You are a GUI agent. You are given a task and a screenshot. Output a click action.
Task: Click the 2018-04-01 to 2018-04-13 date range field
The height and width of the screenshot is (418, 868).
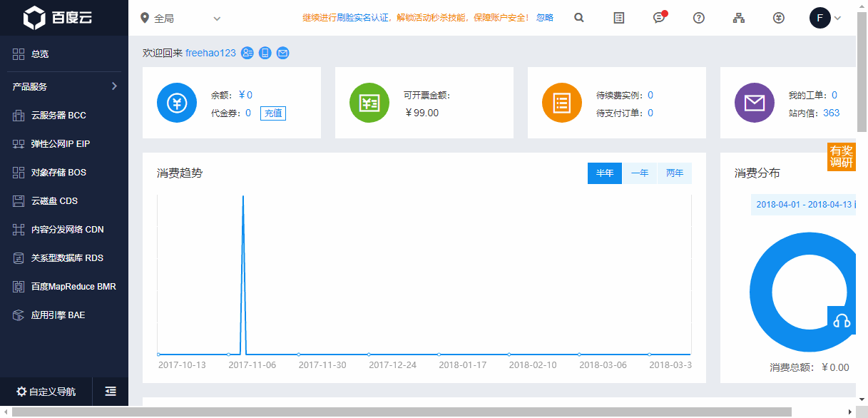804,205
